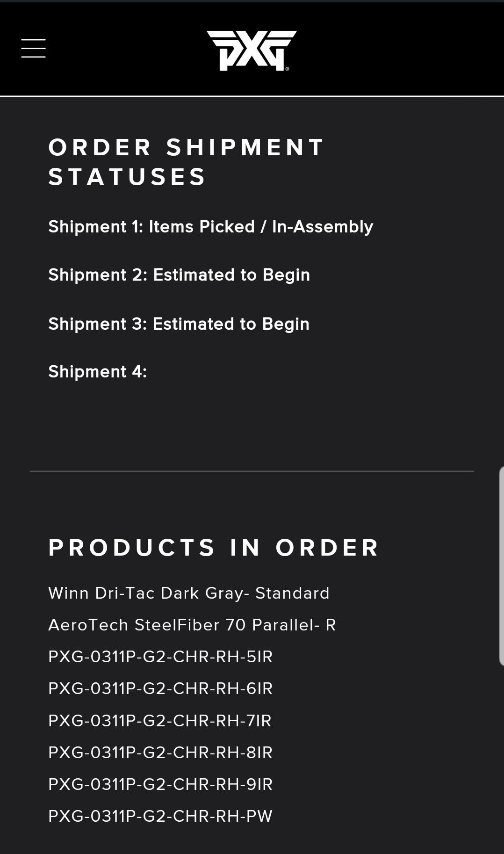This screenshot has height=854, width=504.
Task: Click the 'Shipment 1:' label
Action: [95, 227]
